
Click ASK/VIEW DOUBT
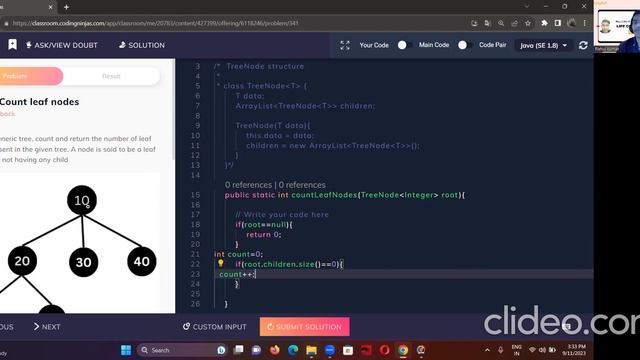[62, 45]
